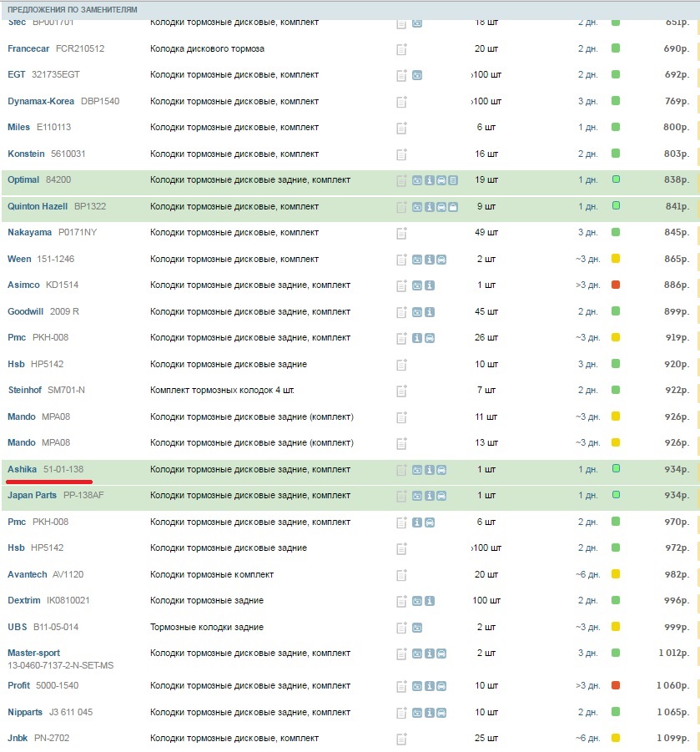This screenshot has height=752, width=700.
Task: Select price 838р. for Optimal 84200
Action: (677, 179)
